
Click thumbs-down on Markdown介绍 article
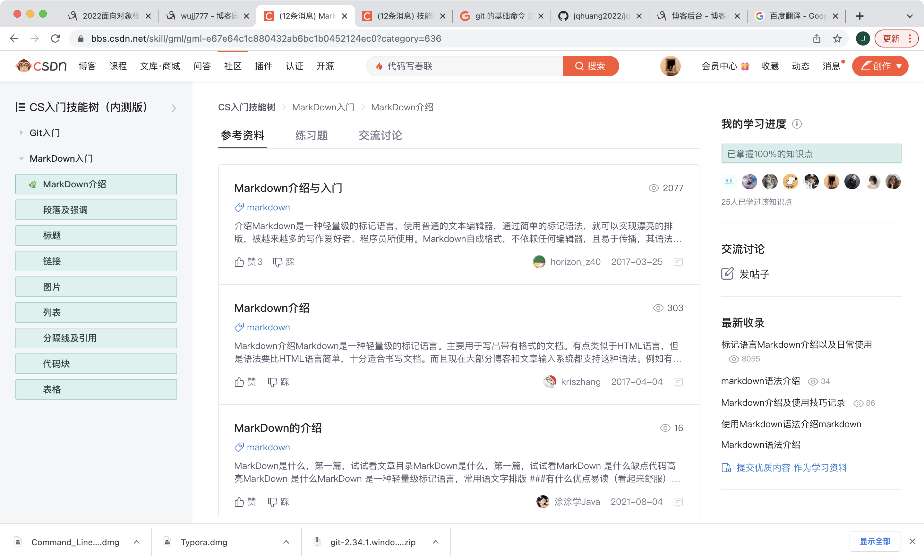[273, 382]
